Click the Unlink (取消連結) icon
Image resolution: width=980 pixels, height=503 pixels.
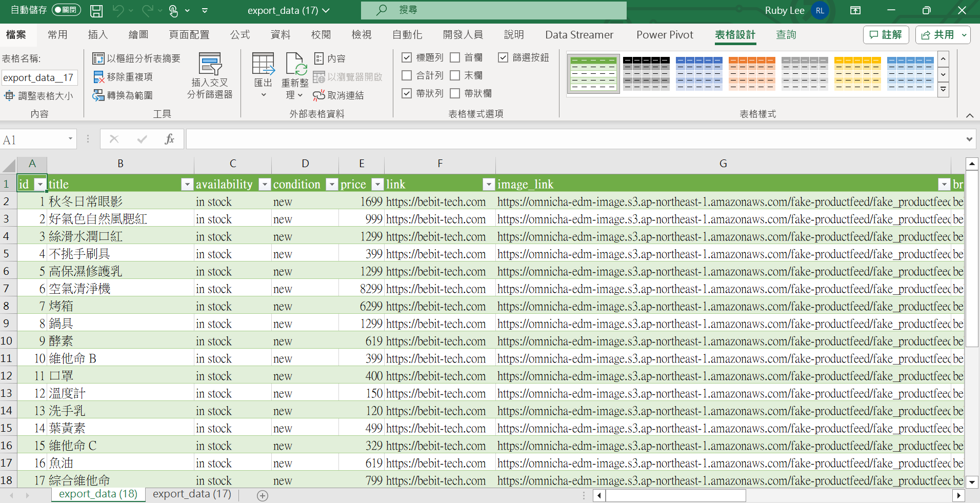point(319,95)
